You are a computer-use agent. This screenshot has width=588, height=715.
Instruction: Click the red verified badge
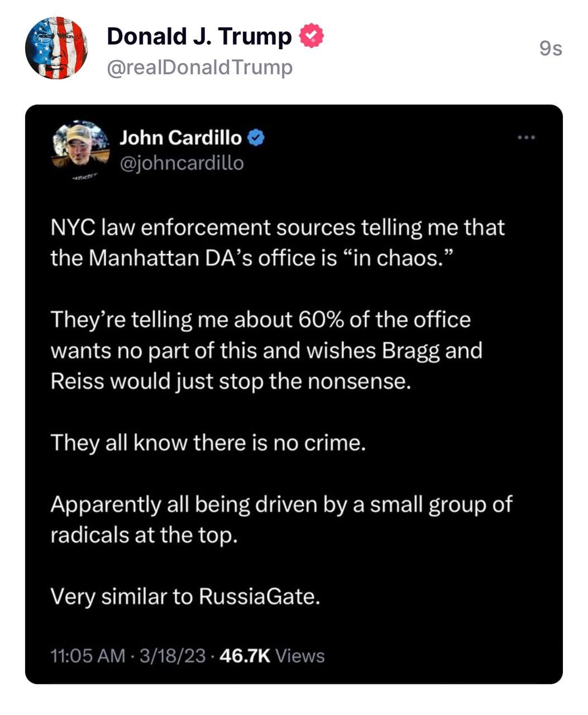pos(312,36)
